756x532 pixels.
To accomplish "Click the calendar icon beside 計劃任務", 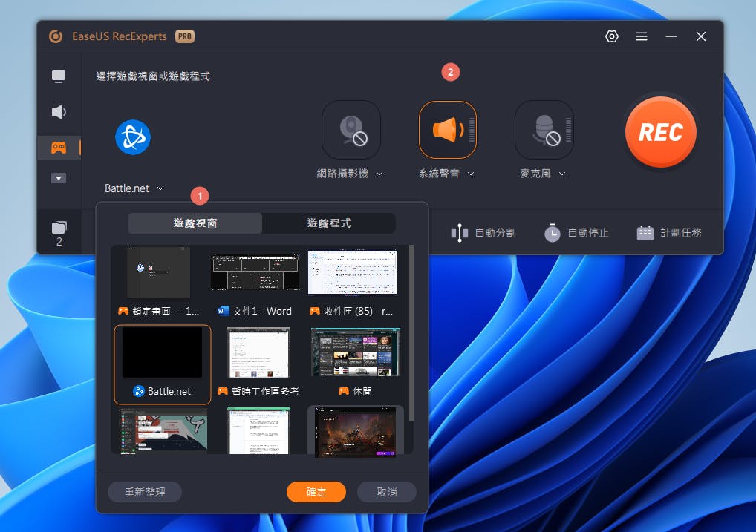I will click(645, 233).
